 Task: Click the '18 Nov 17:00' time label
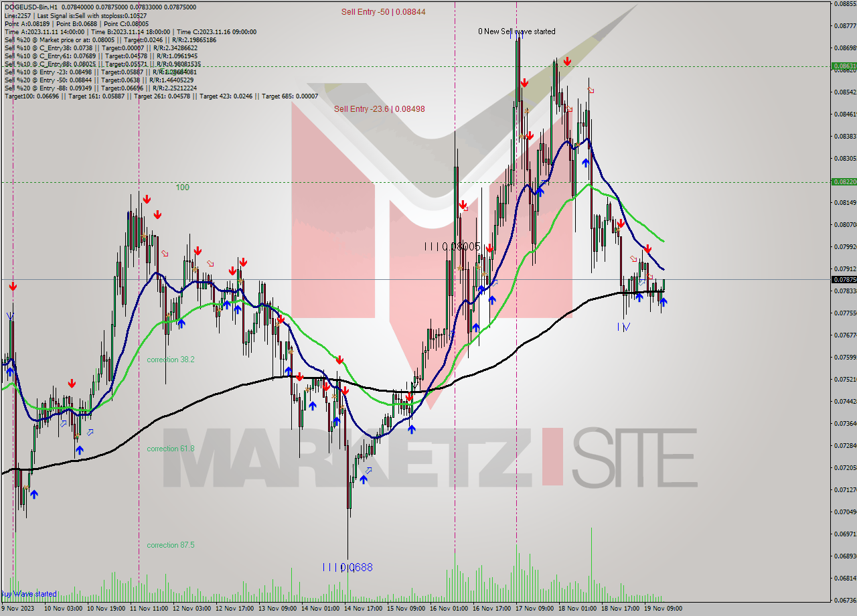[x=621, y=609]
